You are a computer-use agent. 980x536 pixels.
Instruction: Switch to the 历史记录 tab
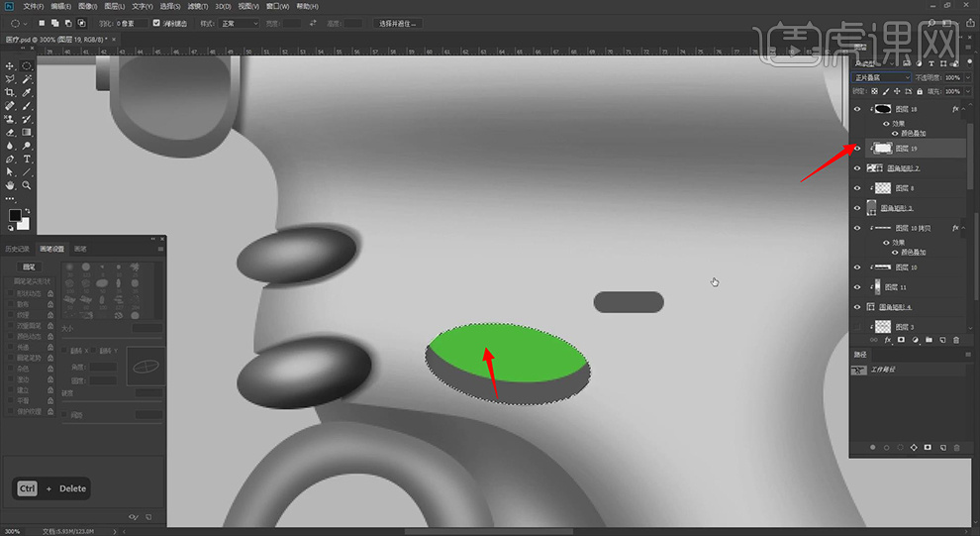18,249
